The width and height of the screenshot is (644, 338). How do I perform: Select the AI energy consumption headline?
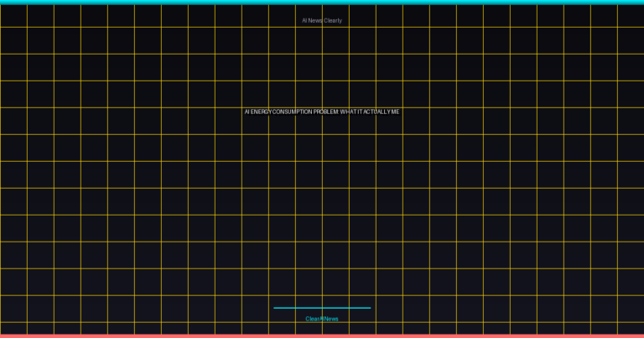tap(322, 112)
